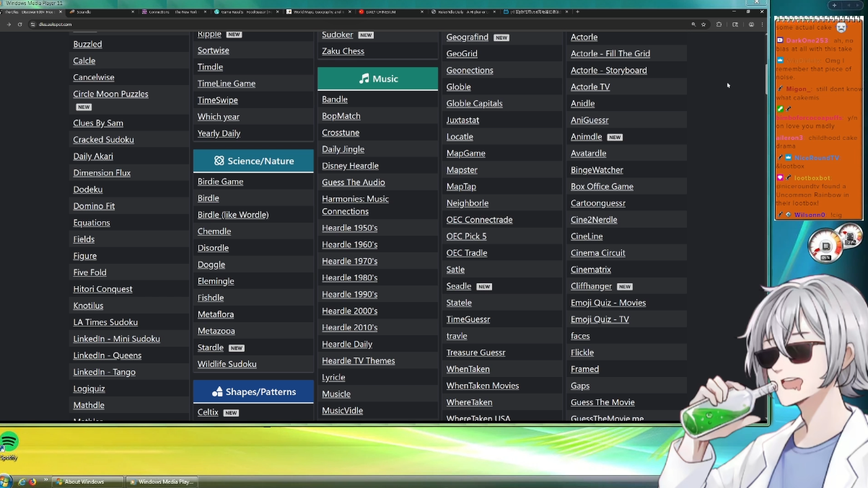Screen dimensions: 868x488
Task: Open Disney Heardle link
Action: pos(350,166)
